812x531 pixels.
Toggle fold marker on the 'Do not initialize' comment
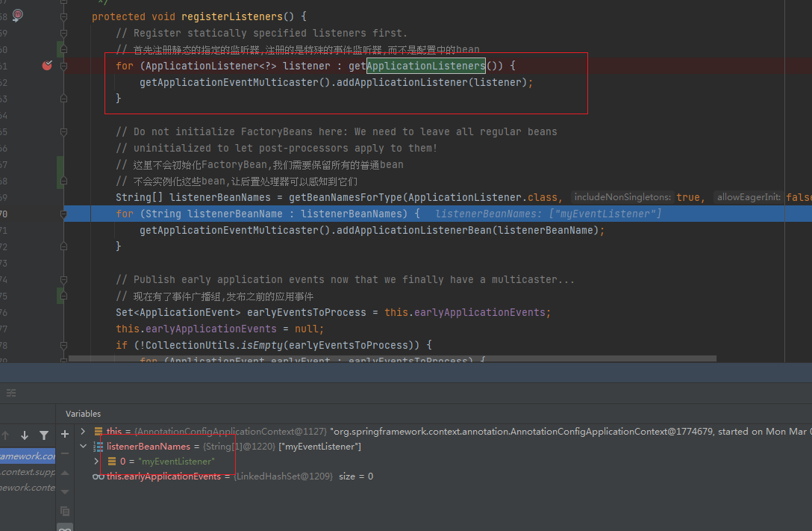pos(64,131)
